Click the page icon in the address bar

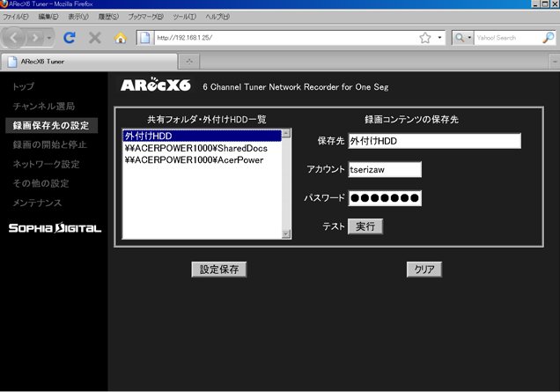[x=145, y=38]
